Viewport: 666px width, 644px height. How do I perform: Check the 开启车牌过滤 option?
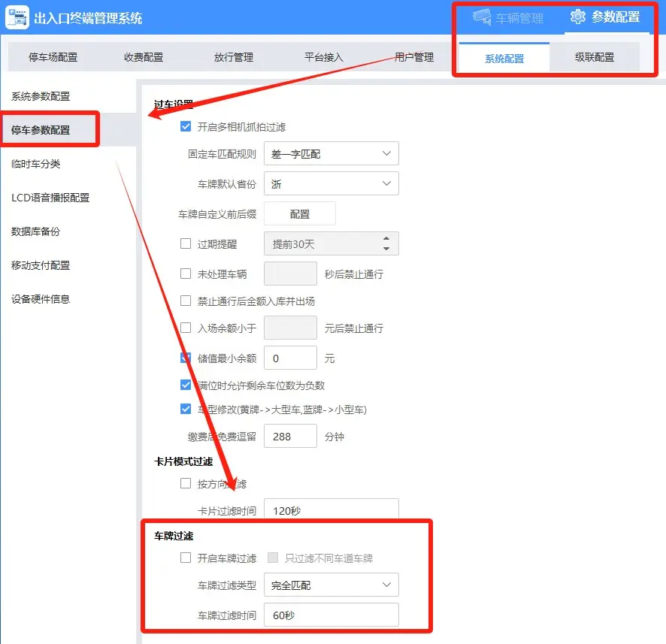point(186,558)
